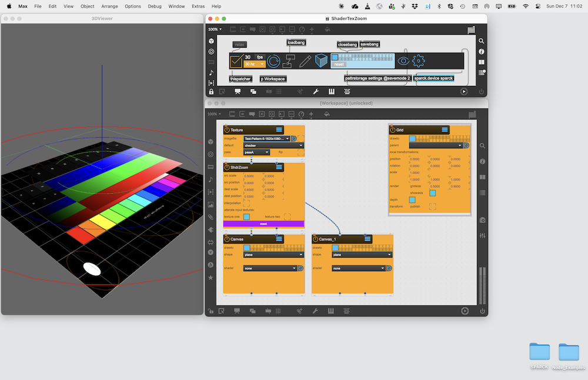Image resolution: width=588 pixels, height=380 pixels.
Task: Click the pencil edit icon
Action: pyautogui.click(x=305, y=61)
